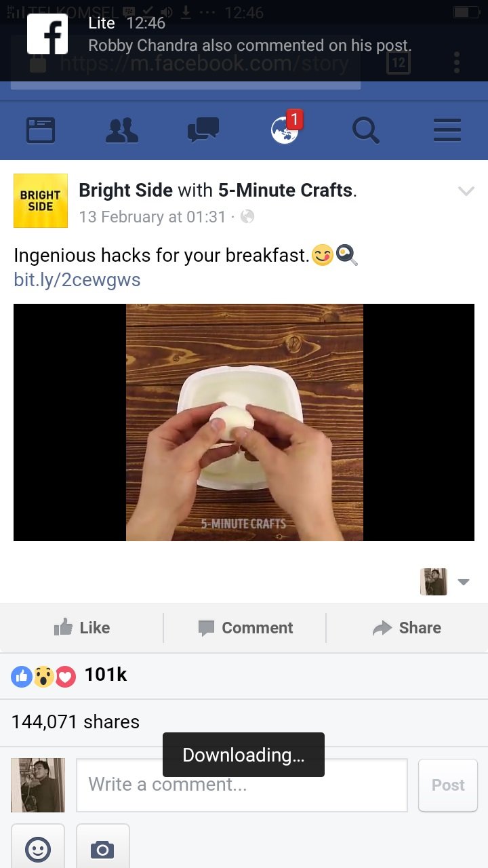Focus the Write a comment field
This screenshot has height=868, width=488.
coord(242,785)
